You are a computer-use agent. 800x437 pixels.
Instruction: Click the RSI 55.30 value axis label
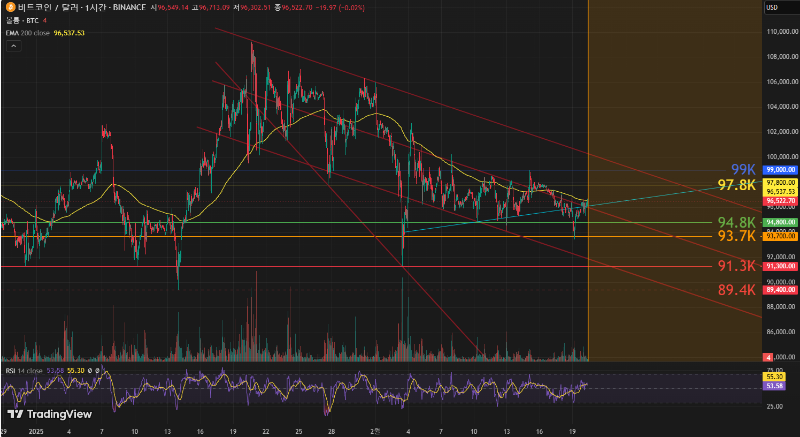[x=772, y=376]
